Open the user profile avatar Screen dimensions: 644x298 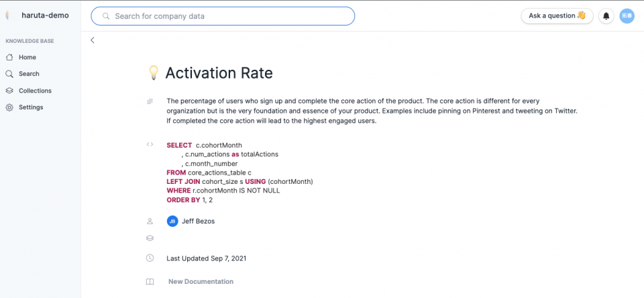click(x=627, y=16)
